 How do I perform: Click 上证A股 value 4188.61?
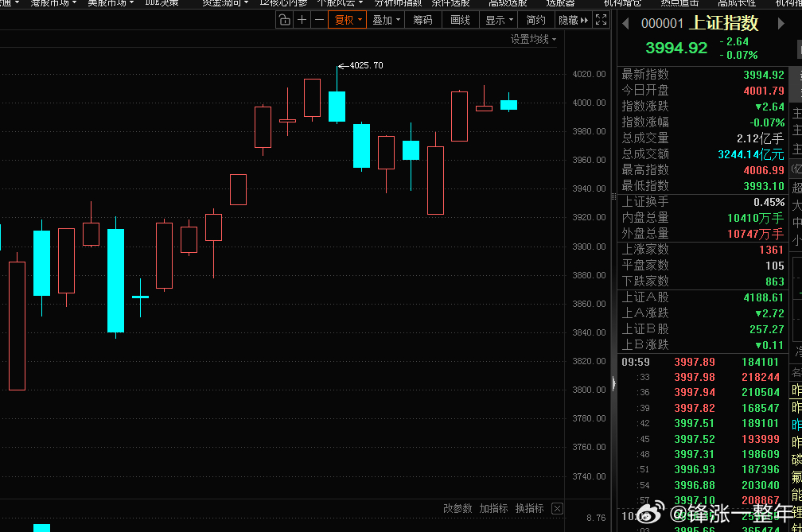763,297
